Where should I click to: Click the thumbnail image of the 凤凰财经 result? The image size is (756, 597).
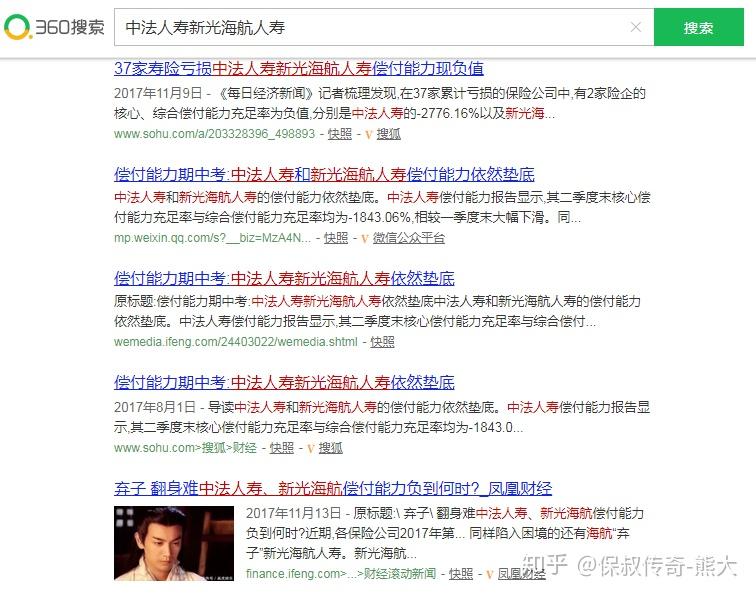[174, 543]
